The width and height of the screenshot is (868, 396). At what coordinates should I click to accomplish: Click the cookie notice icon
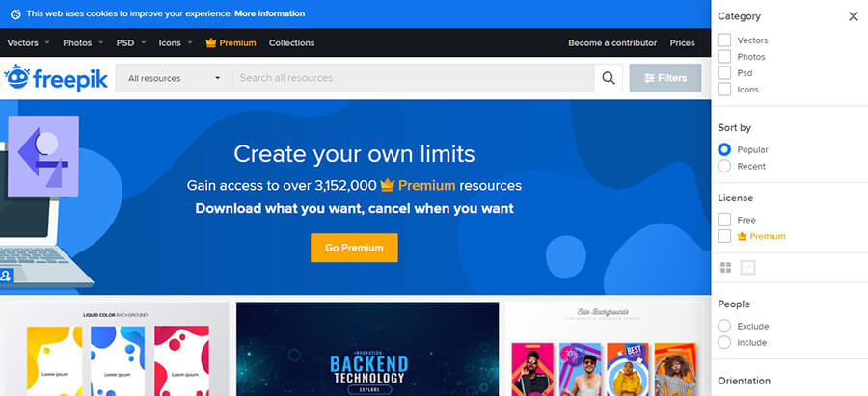14,14
